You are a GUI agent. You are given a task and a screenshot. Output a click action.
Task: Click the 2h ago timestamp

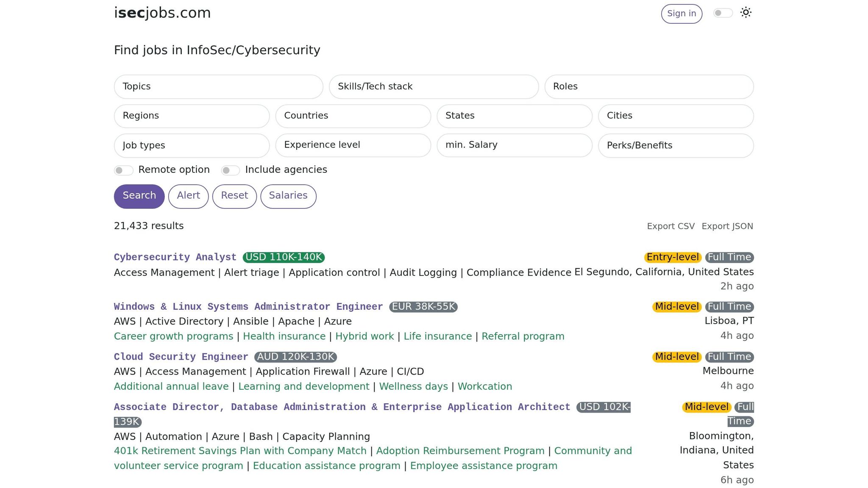[737, 286]
